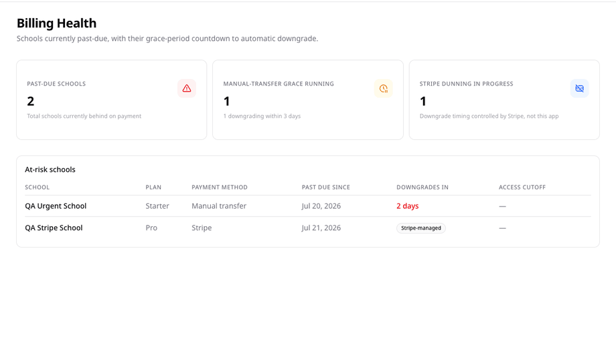The image size is (616, 364).
Task: Click the Plan column header
Action: click(x=153, y=187)
